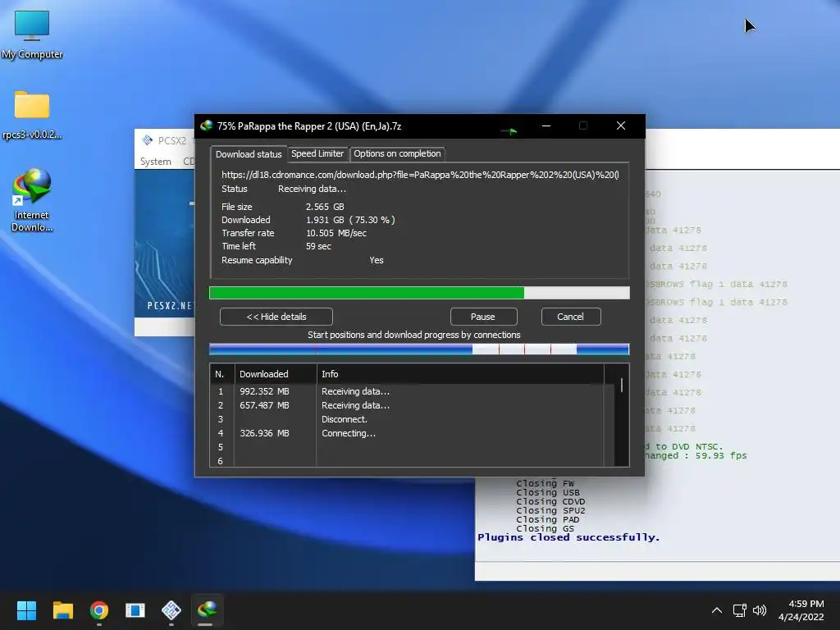This screenshot has height=630, width=840.
Task: Click 'Plugins closed successfully.' log line
Action: point(568,537)
